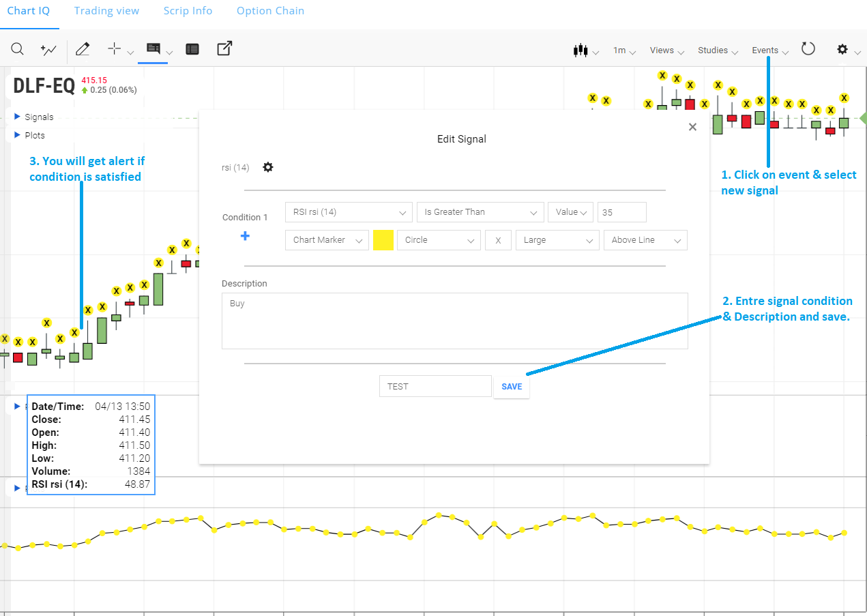The width and height of the screenshot is (867, 616).
Task: Click the SAVE button
Action: pos(512,387)
